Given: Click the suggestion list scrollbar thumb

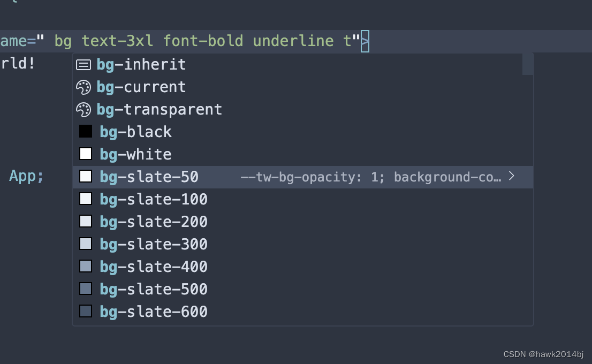Looking at the screenshot, I should coord(528,64).
